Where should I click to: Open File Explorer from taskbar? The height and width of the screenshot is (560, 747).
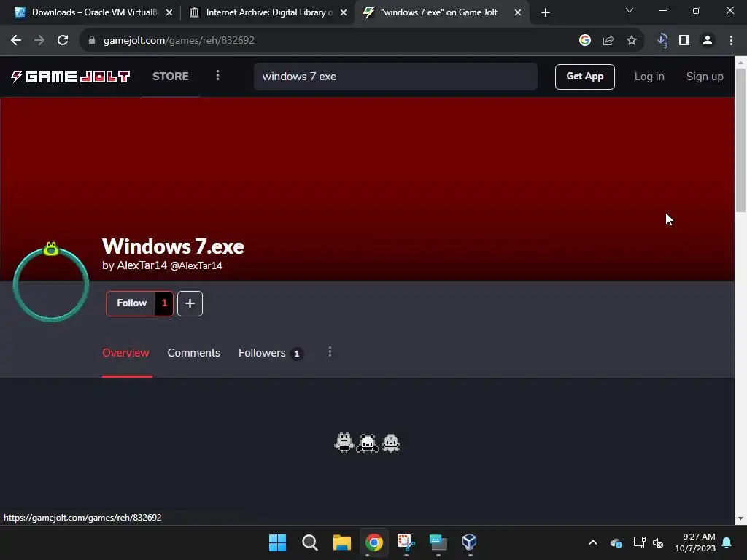(x=341, y=542)
